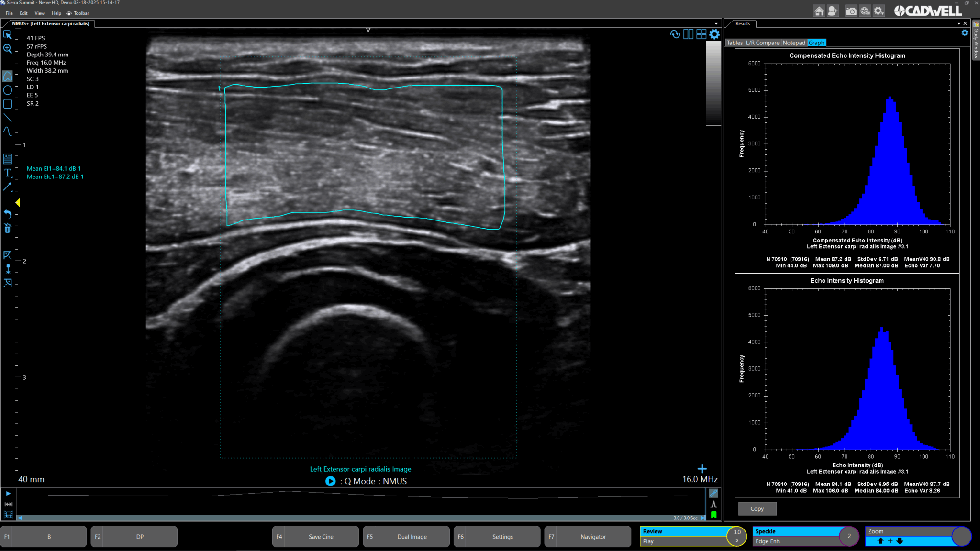Image resolution: width=980 pixels, height=551 pixels.
Task: Go to the Home icon
Action: coord(819,11)
